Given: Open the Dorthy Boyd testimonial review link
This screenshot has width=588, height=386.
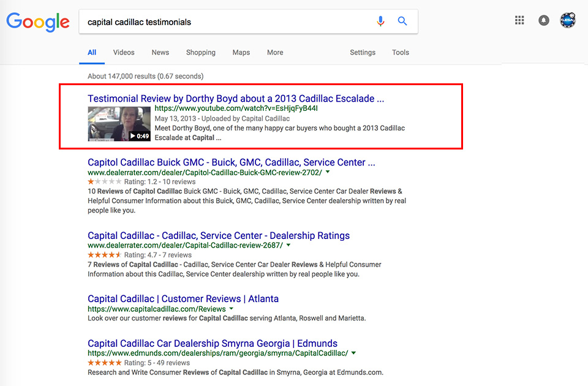Looking at the screenshot, I should tap(236, 98).
